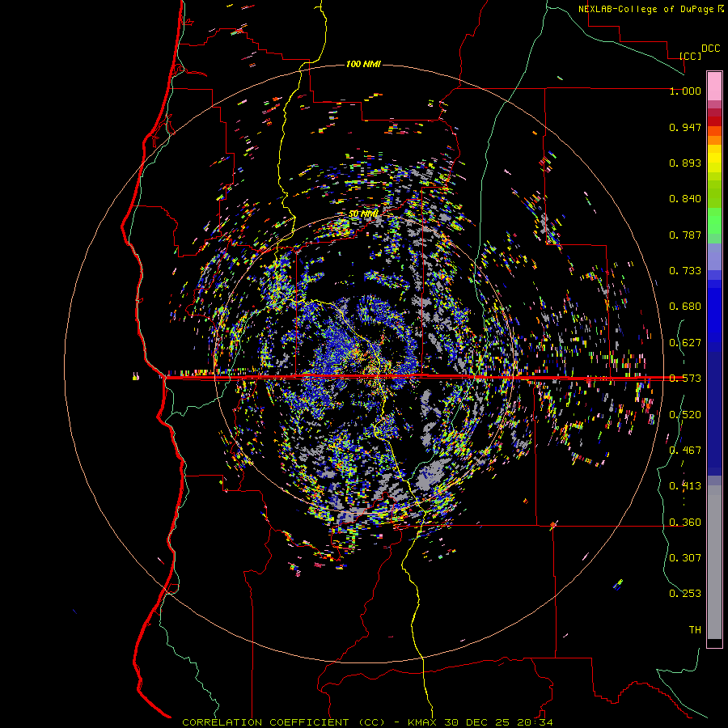
Task: Click the 0.360 scale value
Action: pyautogui.click(x=685, y=523)
